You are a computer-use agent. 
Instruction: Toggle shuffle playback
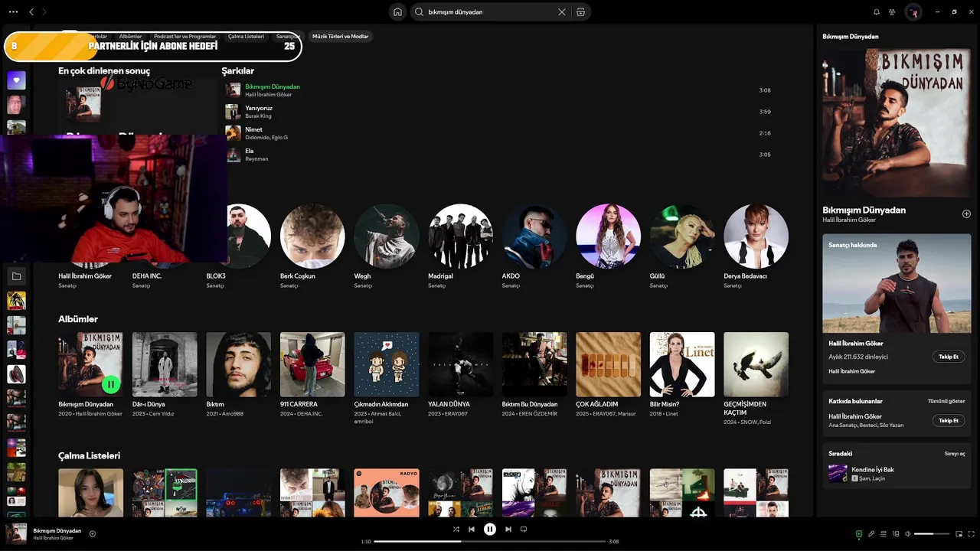click(456, 529)
